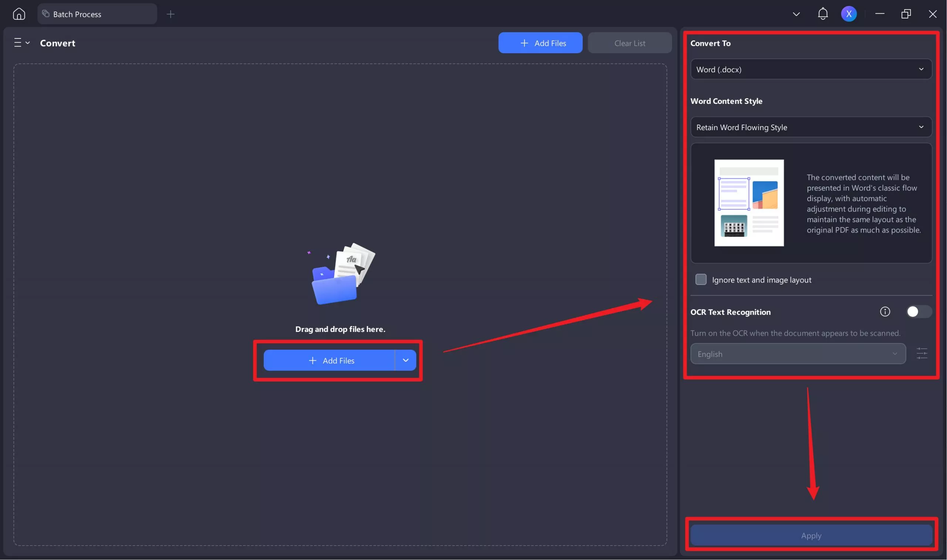Open the English OCR language dropdown

[x=798, y=354]
